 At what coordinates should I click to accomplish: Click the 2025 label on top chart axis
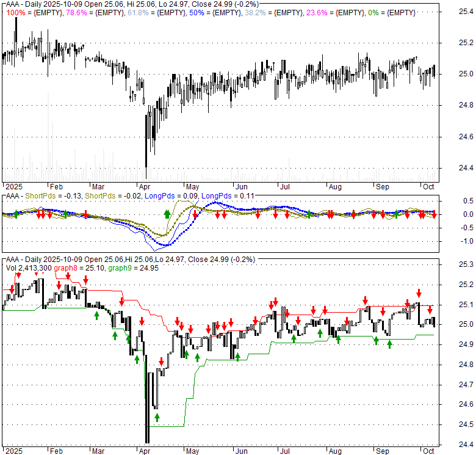(x=13, y=187)
